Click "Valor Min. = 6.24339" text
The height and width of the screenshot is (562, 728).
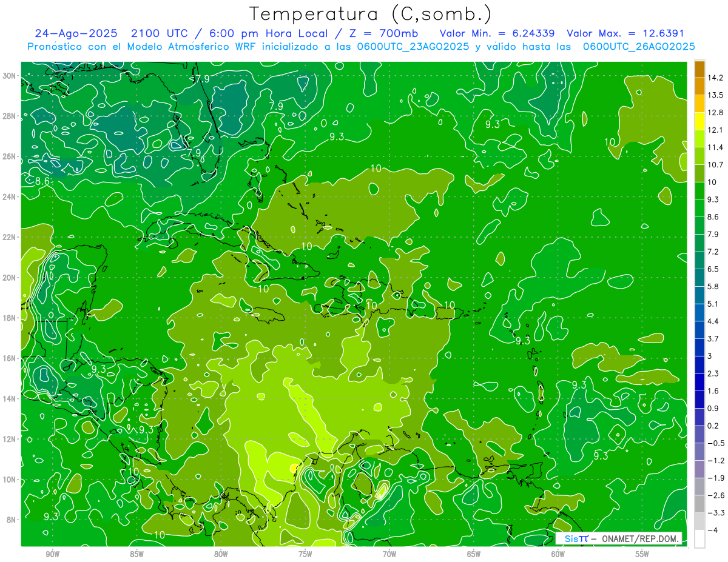pyautogui.click(x=497, y=33)
